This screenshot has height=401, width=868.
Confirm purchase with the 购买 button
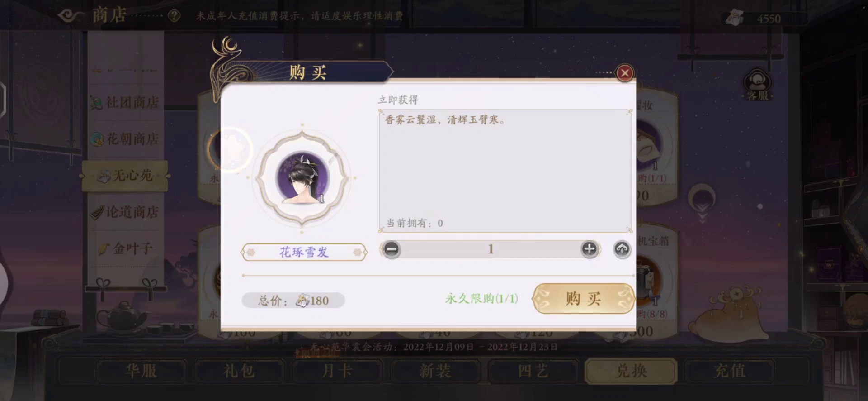point(583,299)
